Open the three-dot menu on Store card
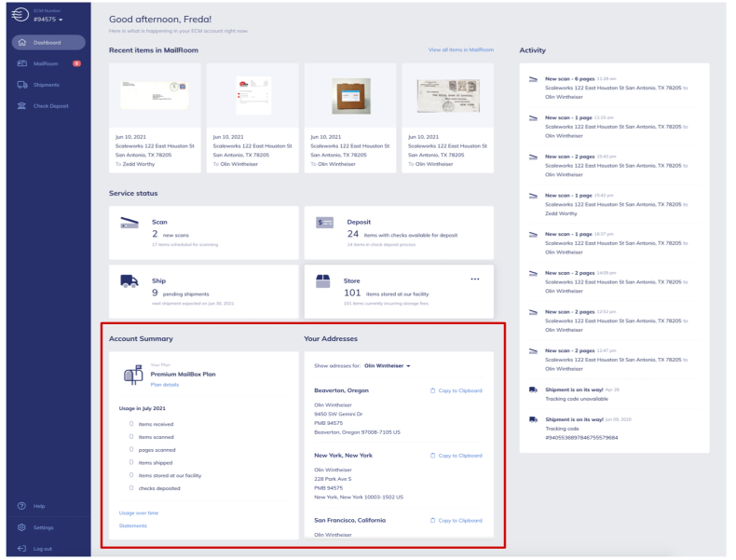736x560 pixels. 475,280
